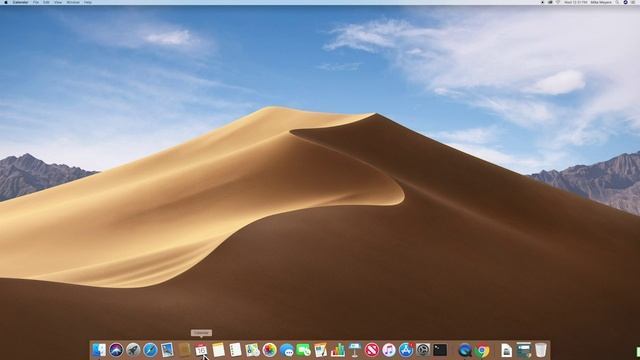Click the Wi-Fi status icon
The image size is (640, 360).
coord(558,2)
